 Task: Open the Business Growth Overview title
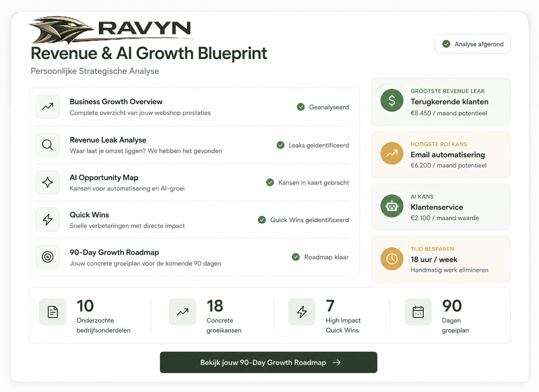(x=116, y=101)
